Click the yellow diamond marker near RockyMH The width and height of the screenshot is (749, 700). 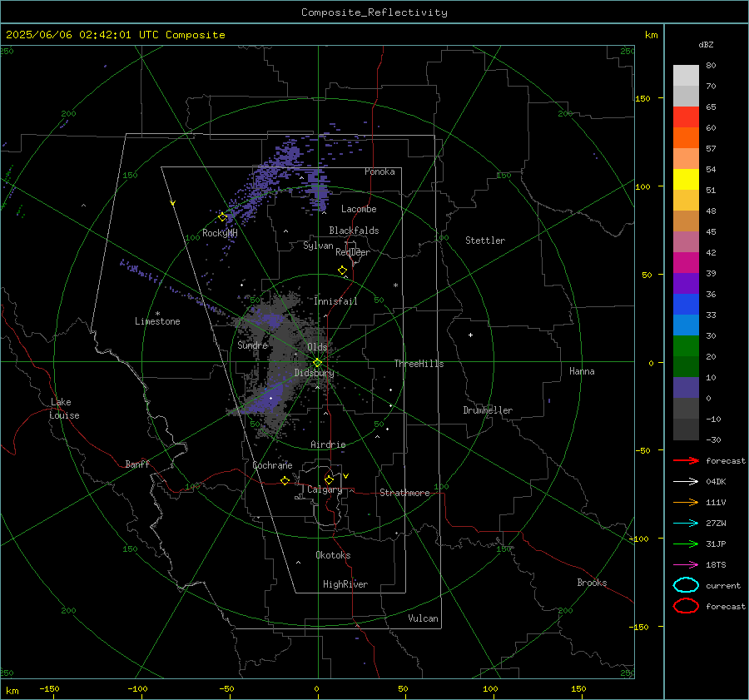click(222, 217)
